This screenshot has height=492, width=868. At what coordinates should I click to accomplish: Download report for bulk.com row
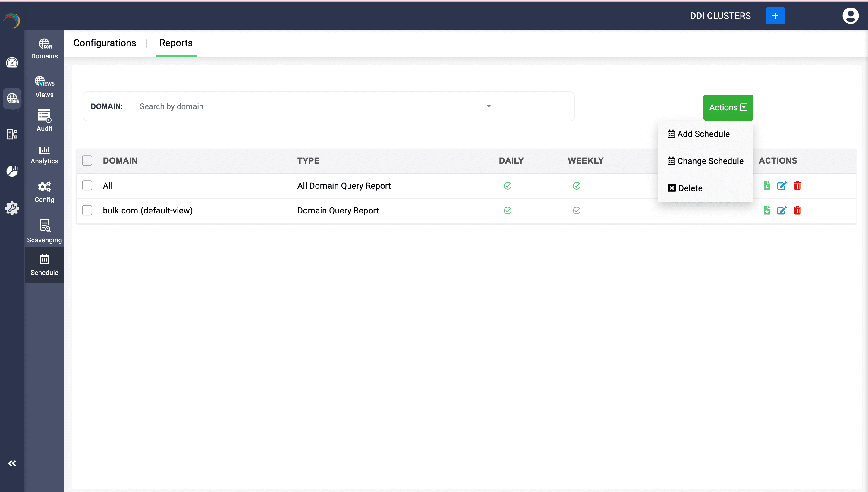[x=767, y=210]
